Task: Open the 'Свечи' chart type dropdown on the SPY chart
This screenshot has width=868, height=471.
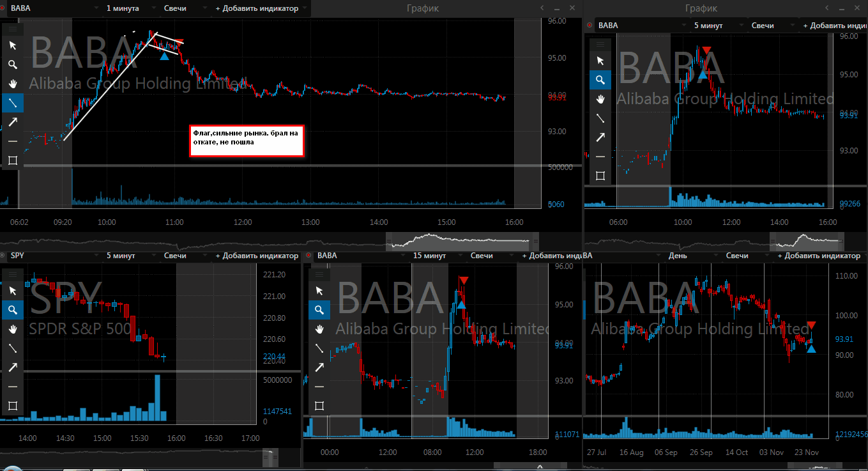Action: [x=185, y=256]
